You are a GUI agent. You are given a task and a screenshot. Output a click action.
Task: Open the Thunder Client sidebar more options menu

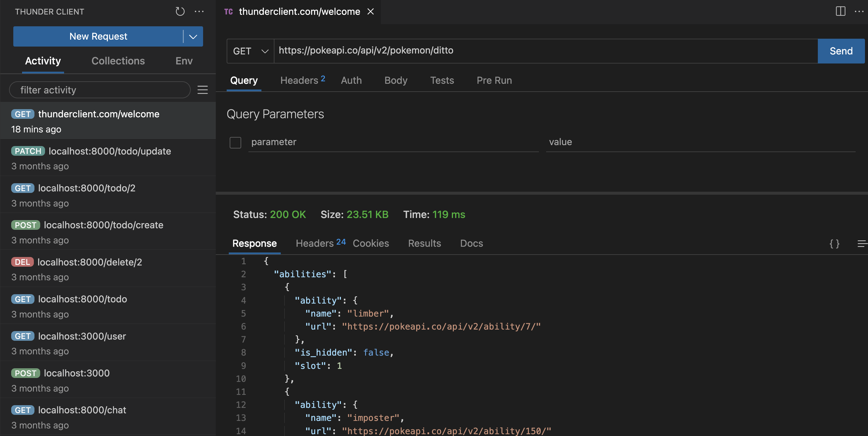click(199, 11)
